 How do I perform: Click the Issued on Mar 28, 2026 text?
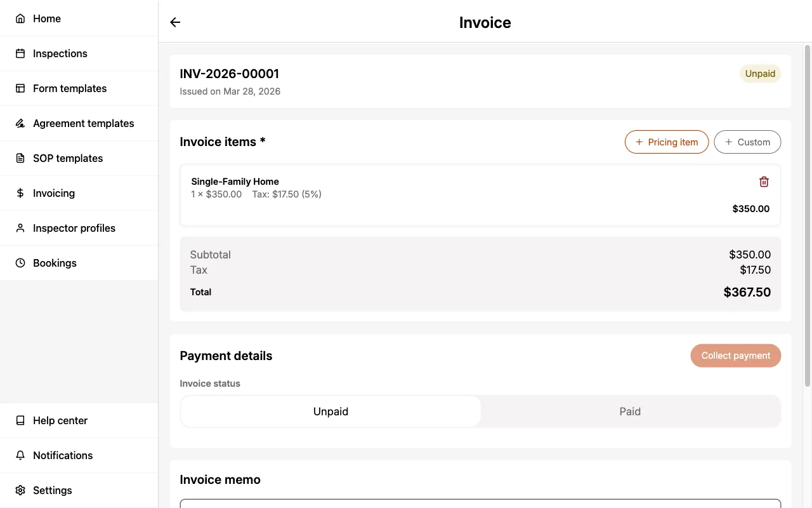(230, 91)
